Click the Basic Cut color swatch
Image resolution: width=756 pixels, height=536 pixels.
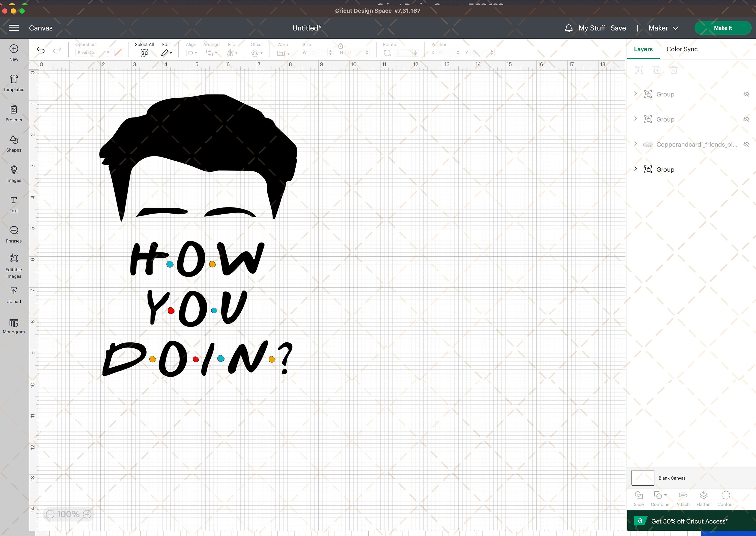click(118, 52)
